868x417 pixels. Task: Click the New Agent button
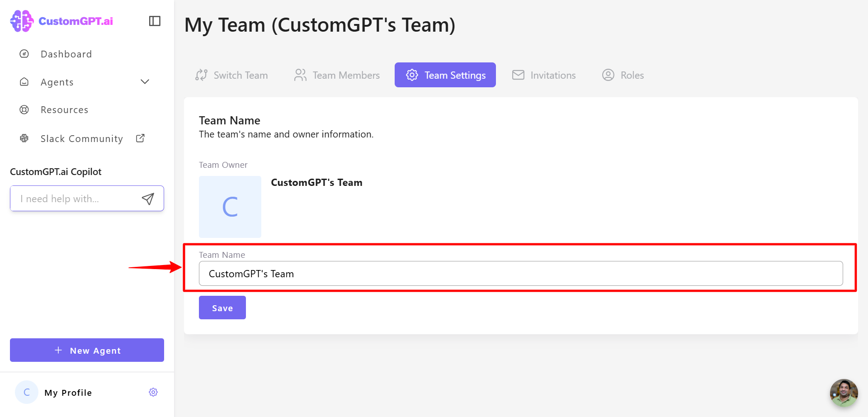tap(87, 350)
